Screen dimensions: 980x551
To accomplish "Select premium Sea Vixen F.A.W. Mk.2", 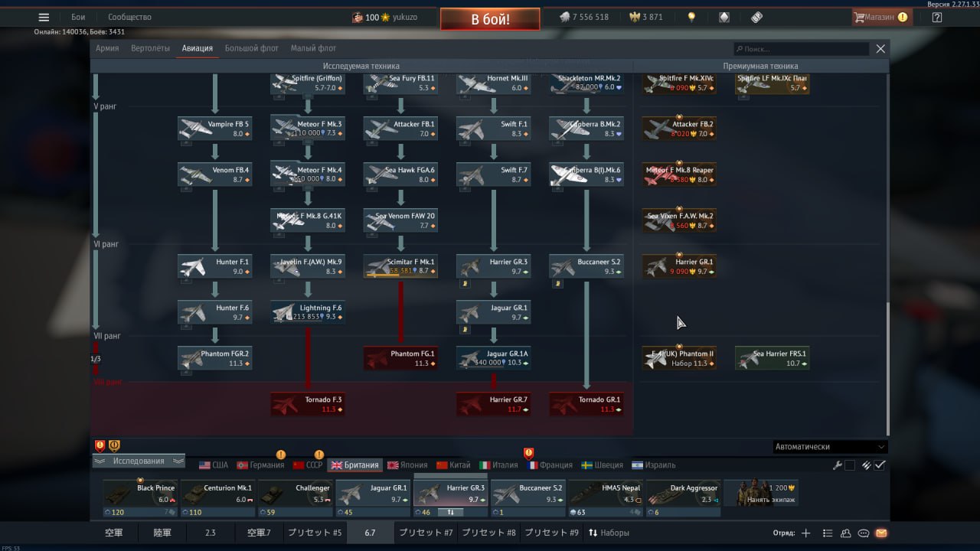I will 679,220.
